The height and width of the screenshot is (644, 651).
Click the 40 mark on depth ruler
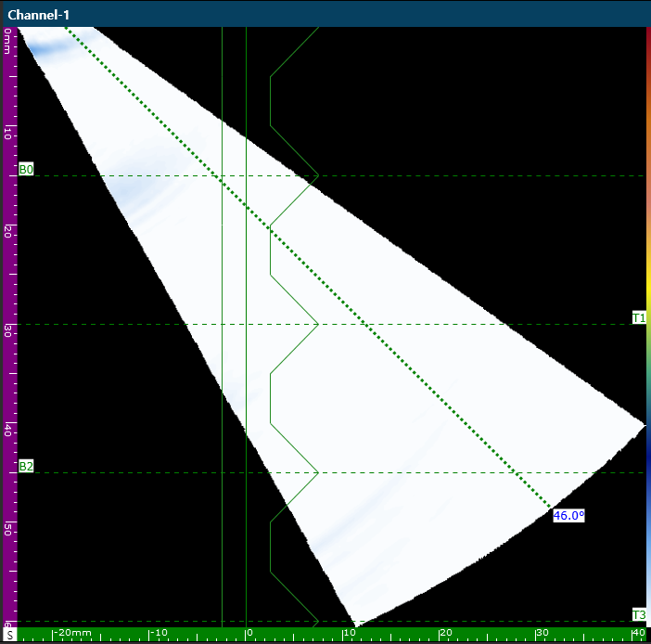8,431
